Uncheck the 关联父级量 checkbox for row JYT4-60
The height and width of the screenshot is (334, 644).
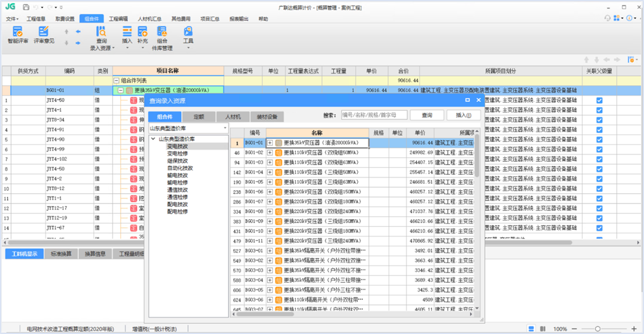coord(599,100)
